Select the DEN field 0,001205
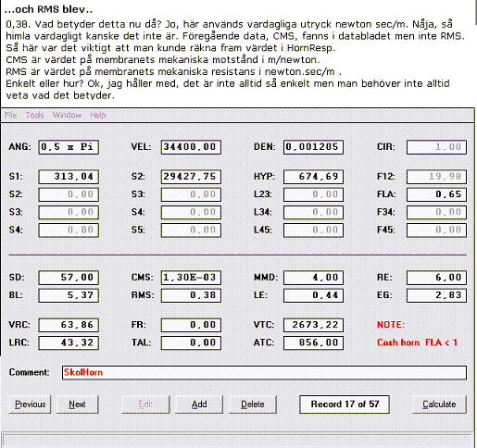The image size is (477, 448). 313,147
